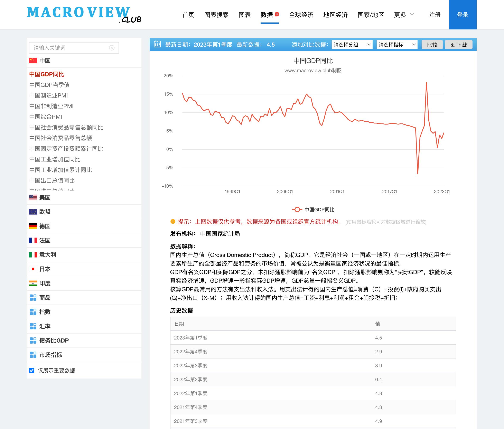
Task: Click the India flag icon
Action: click(x=33, y=283)
